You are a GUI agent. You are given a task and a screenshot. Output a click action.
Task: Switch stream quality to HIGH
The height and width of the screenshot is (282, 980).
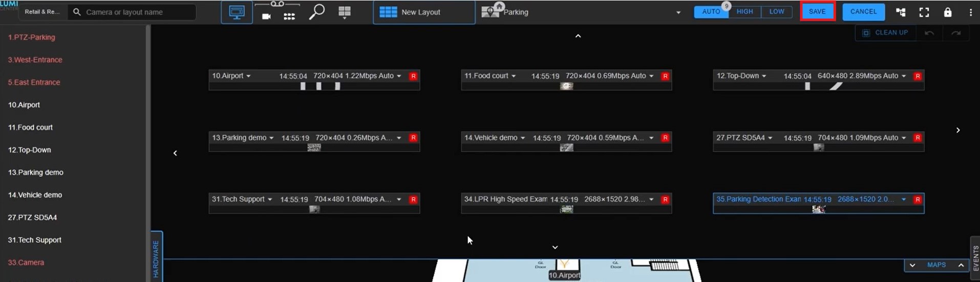point(744,12)
